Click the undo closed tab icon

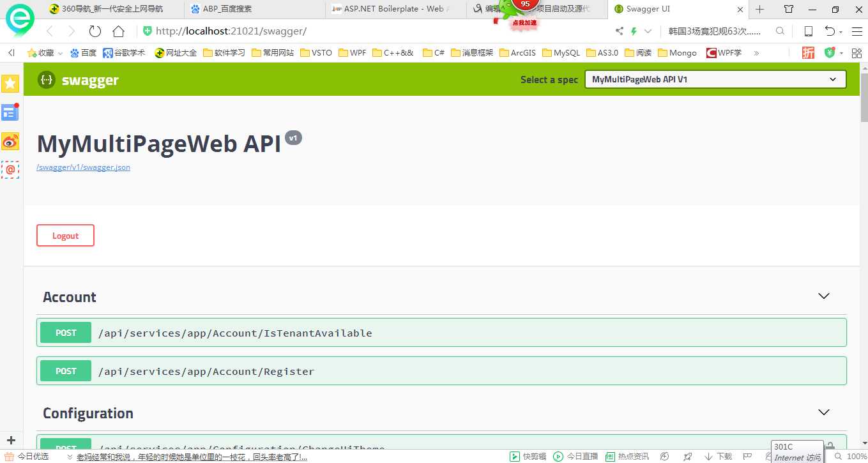pyautogui.click(x=830, y=31)
